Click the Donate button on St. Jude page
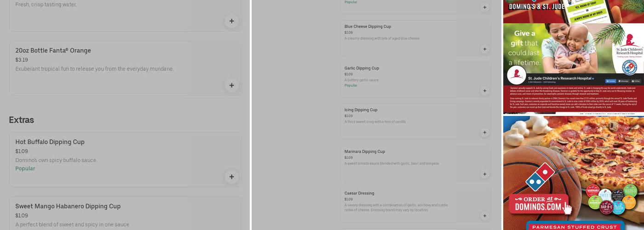644x230 pixels. click(610, 80)
